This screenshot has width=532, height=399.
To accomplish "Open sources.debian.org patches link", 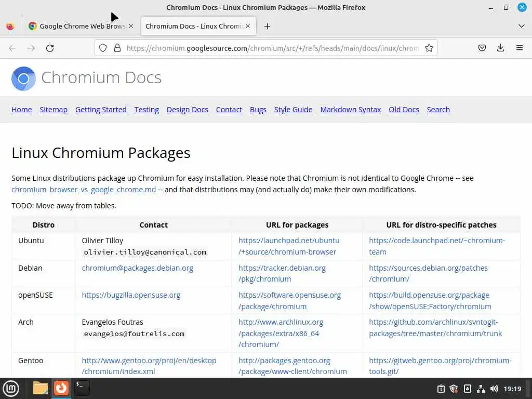I will [x=428, y=273].
